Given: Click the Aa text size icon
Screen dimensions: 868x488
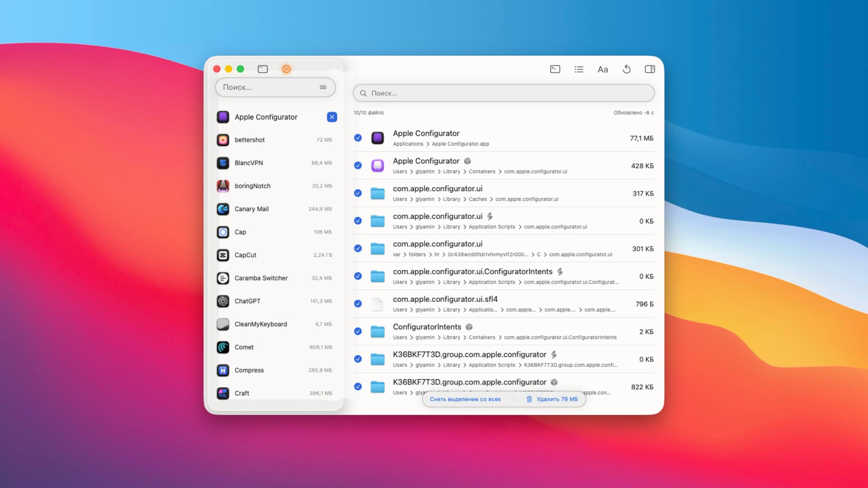Looking at the screenshot, I should (603, 69).
